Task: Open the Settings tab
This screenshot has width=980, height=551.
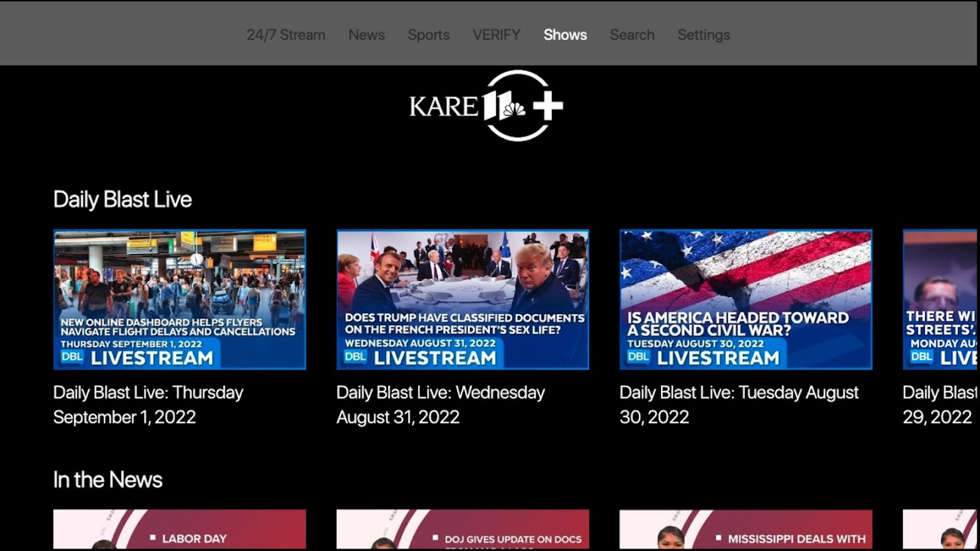Action: point(704,34)
